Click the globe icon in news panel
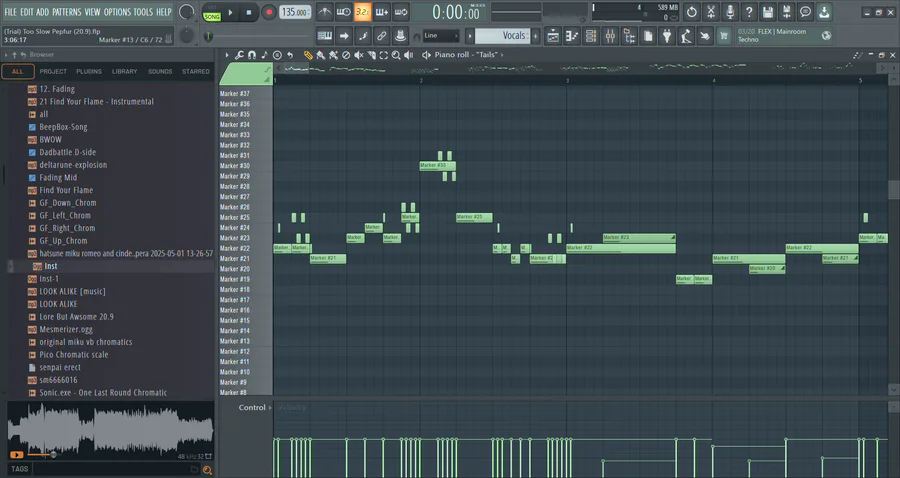This screenshot has height=478, width=900. click(x=826, y=36)
